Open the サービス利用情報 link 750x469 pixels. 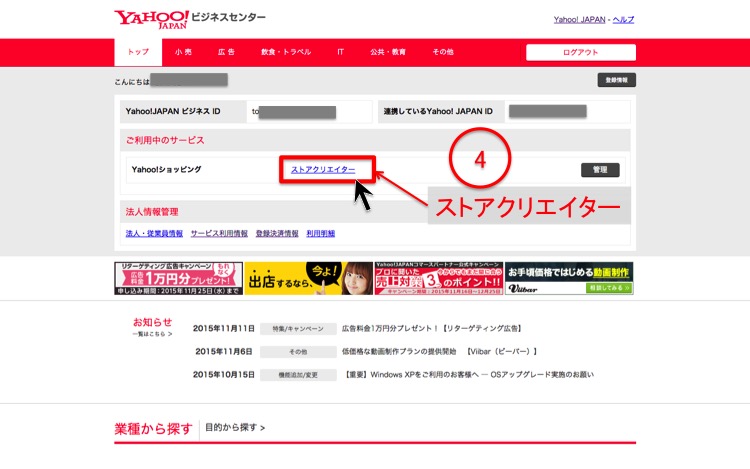pyautogui.click(x=219, y=233)
